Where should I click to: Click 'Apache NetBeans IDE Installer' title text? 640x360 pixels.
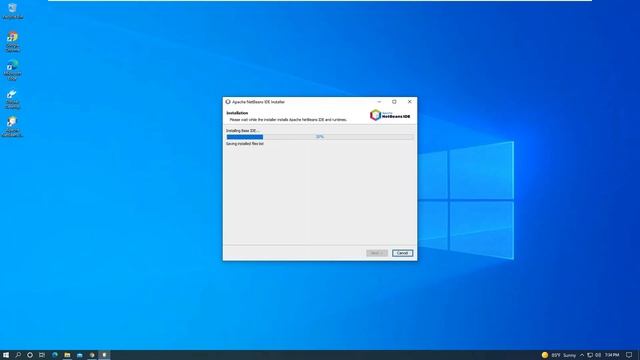[x=258, y=102]
